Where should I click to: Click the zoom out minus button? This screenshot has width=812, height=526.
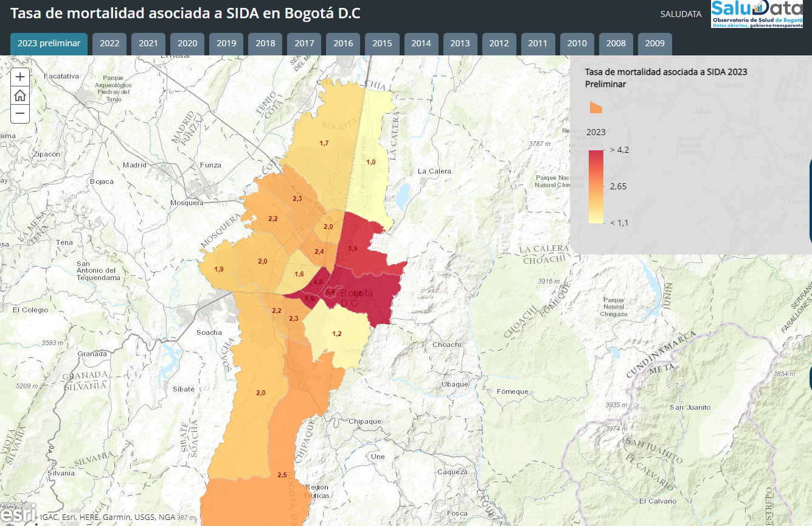coord(20,113)
